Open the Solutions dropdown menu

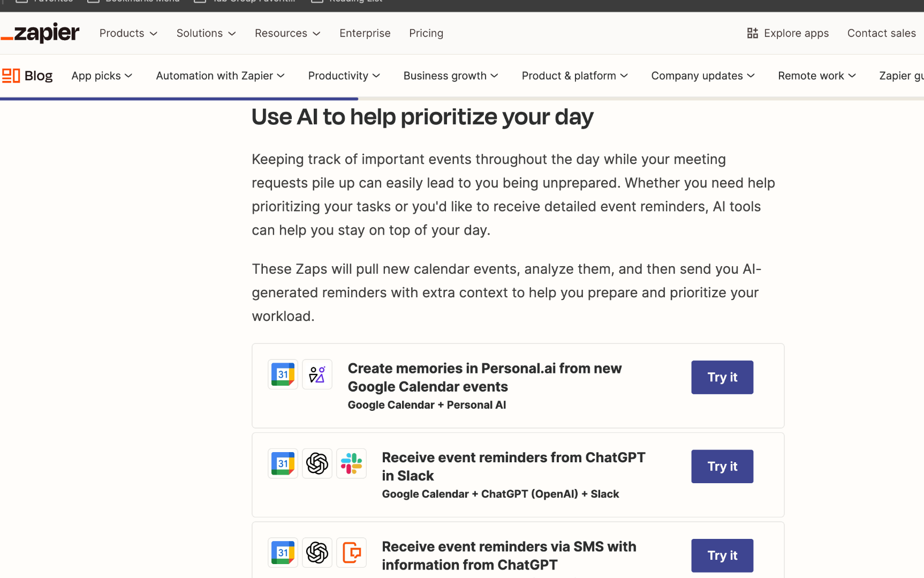[x=205, y=33]
